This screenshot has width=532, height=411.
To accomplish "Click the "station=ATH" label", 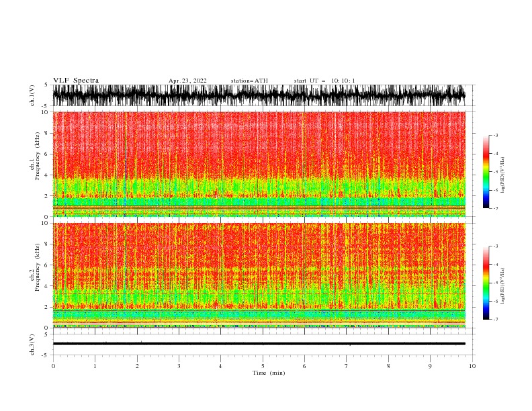I will click(x=249, y=81).
